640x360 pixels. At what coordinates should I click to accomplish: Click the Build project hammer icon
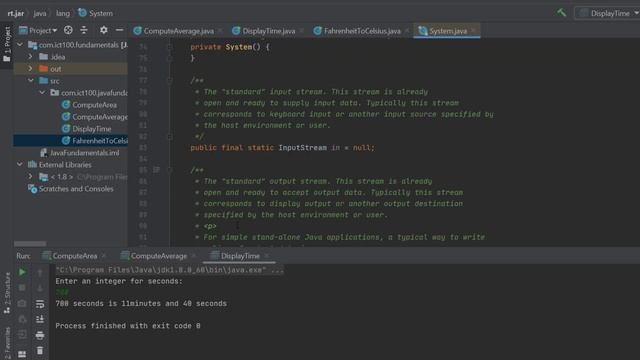562,13
